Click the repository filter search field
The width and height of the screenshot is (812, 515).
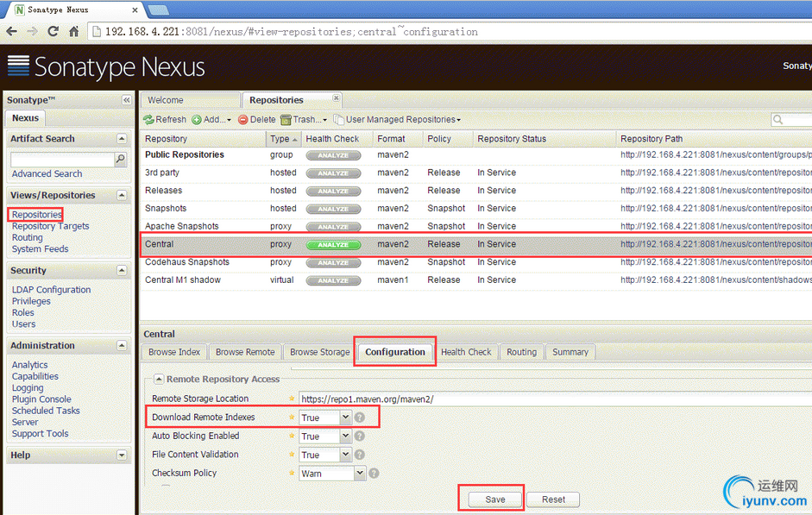pyautogui.click(x=792, y=120)
